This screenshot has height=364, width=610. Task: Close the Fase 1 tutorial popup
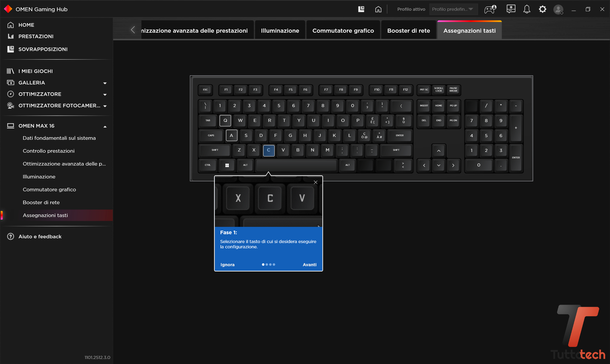tap(315, 182)
